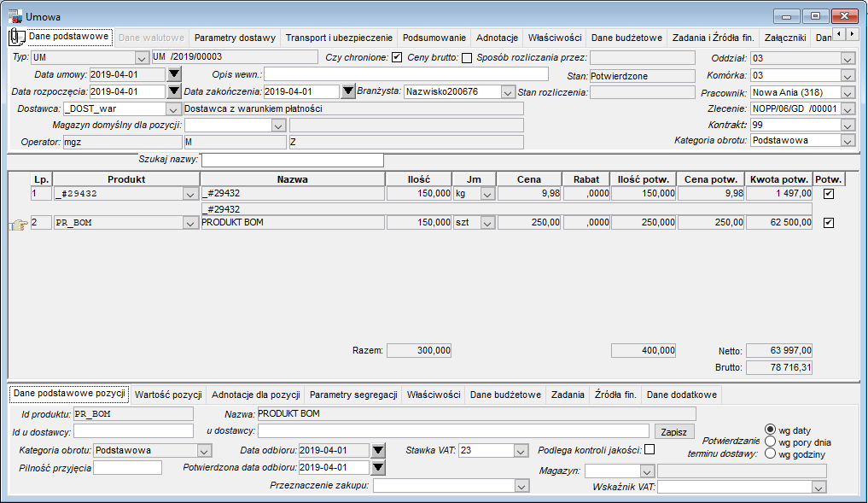Enable Podlega kontroli jakości checkbox
Viewport: 868px width, 503px height.
[x=650, y=449]
